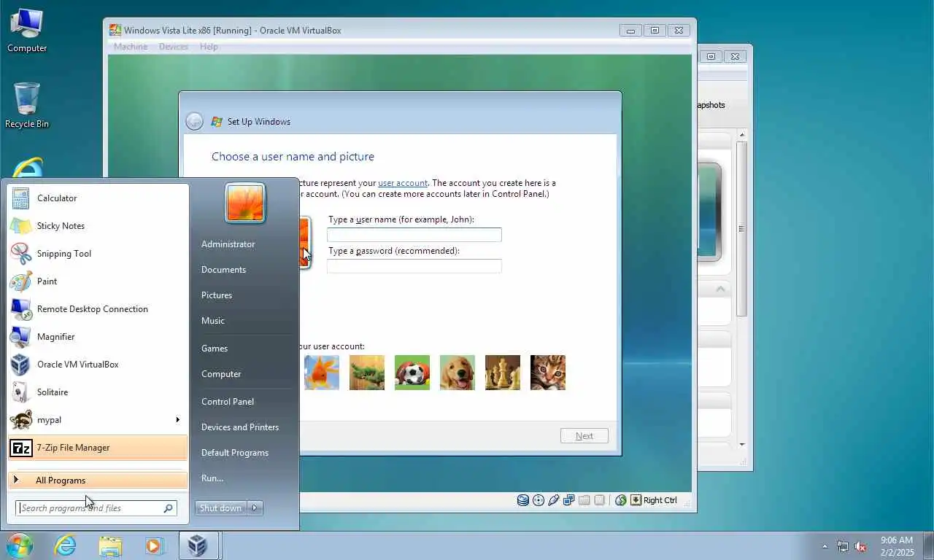The height and width of the screenshot is (560, 934).
Task: Launch Sticky Notes from Start menu
Action: pyautogui.click(x=98, y=226)
